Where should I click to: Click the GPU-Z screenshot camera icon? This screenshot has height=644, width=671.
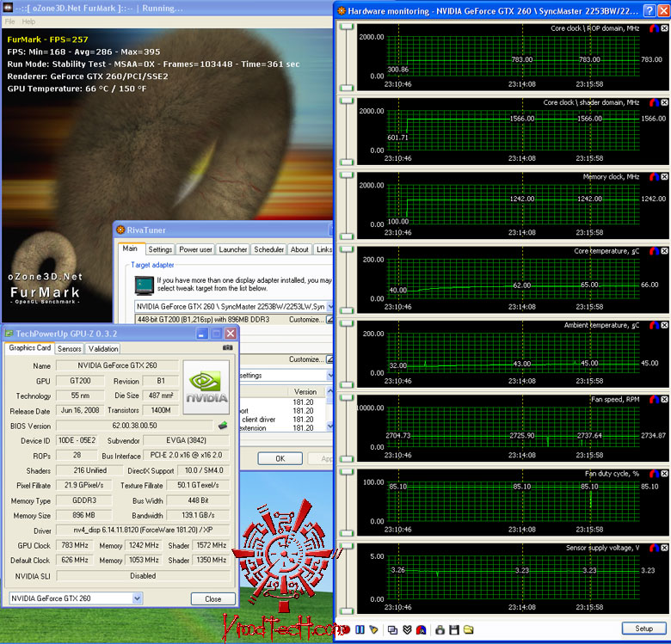point(228,347)
